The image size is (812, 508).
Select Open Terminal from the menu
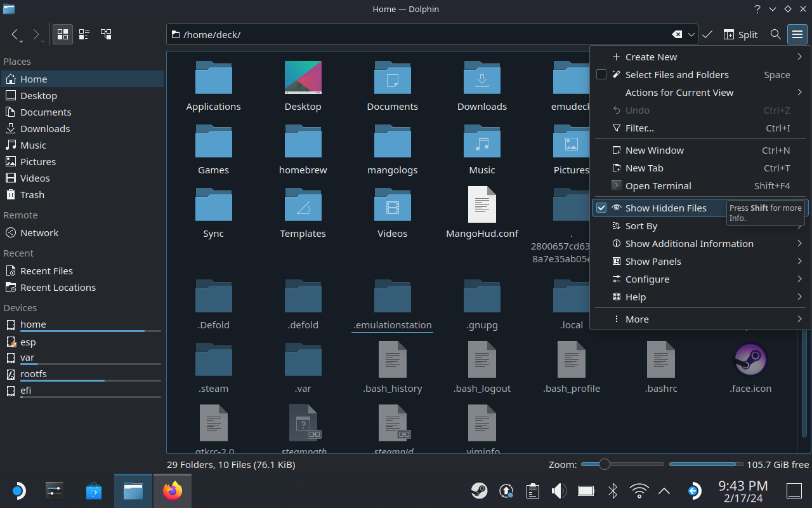pos(657,185)
